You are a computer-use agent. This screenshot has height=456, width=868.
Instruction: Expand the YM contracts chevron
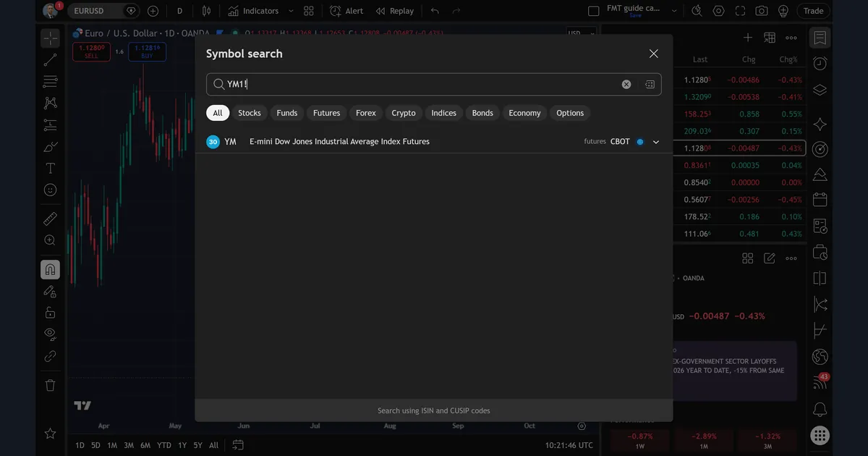point(656,142)
